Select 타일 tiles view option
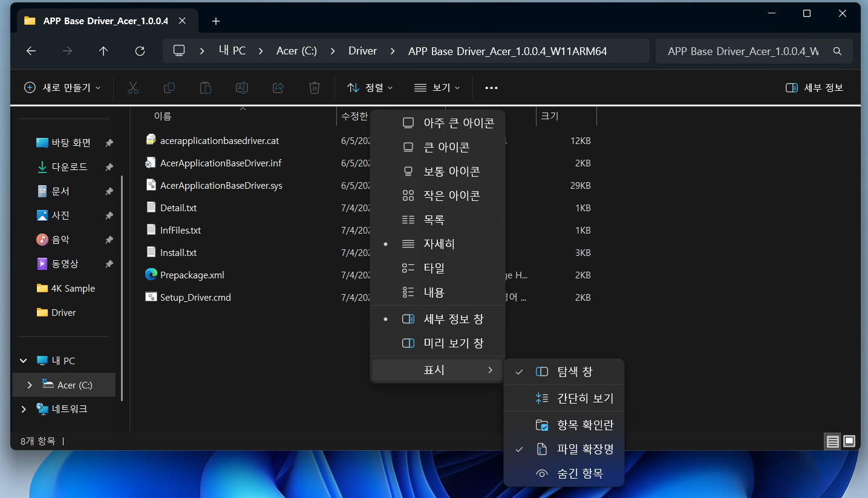 coord(437,268)
